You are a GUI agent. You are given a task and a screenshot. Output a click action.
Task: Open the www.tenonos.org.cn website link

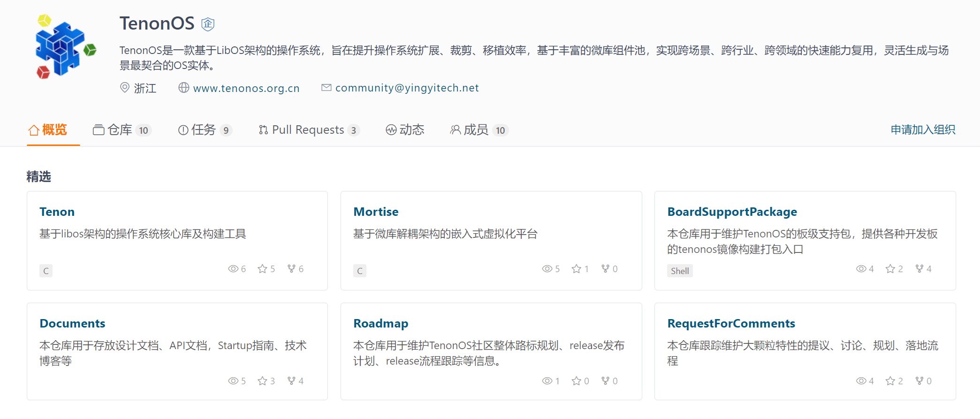point(246,88)
